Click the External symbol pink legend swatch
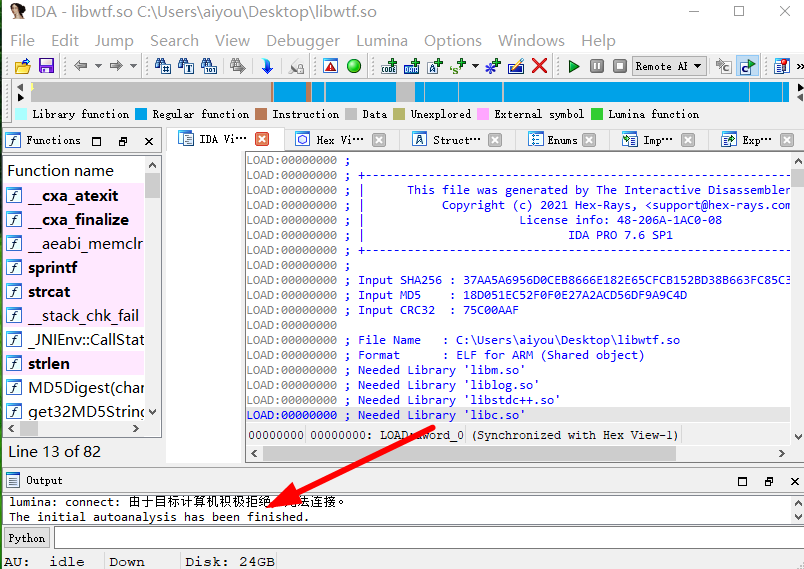This screenshot has height=569, width=804. (x=483, y=114)
